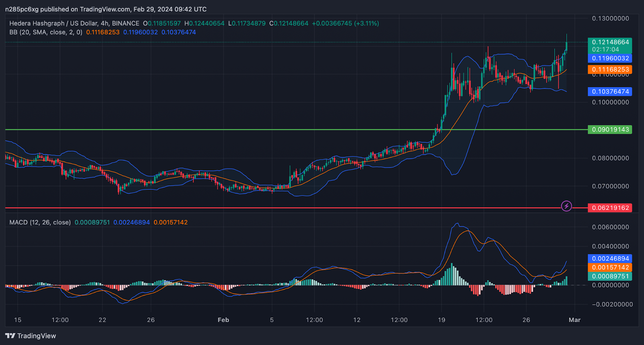
Task: Click the change value +0.00366745 (+3.11%)
Action: tap(345, 23)
